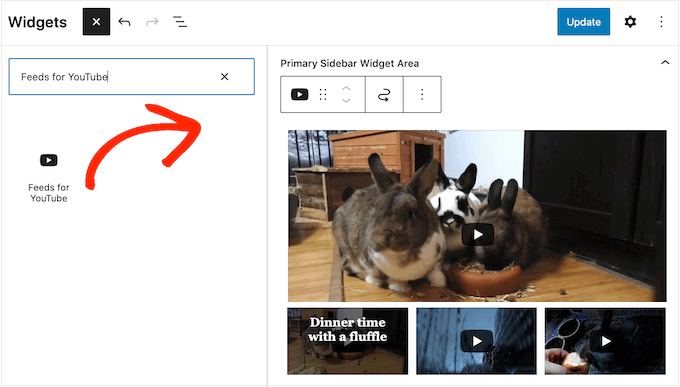Screen dimensions: 680x387
Task: Undo the last change
Action: click(124, 22)
